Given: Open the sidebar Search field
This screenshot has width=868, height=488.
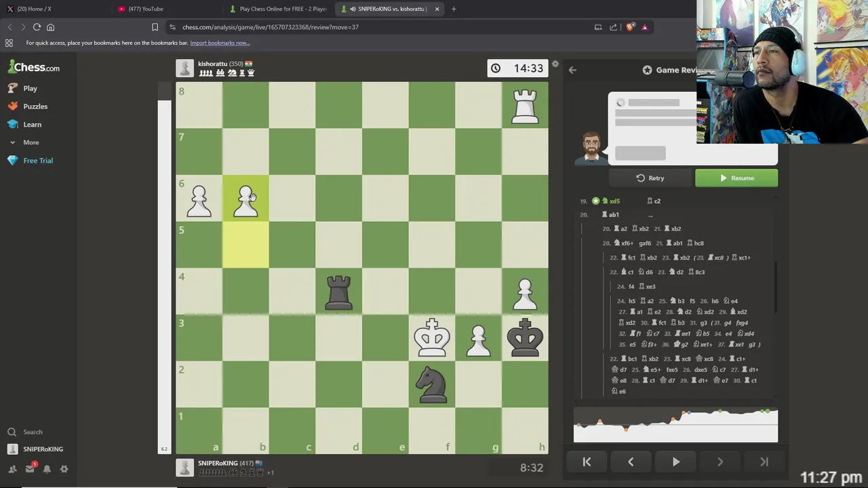Looking at the screenshot, I should point(33,432).
